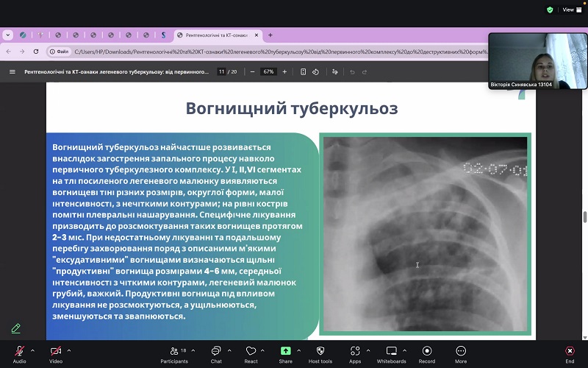Click the green annotation pencil icon

click(15, 328)
